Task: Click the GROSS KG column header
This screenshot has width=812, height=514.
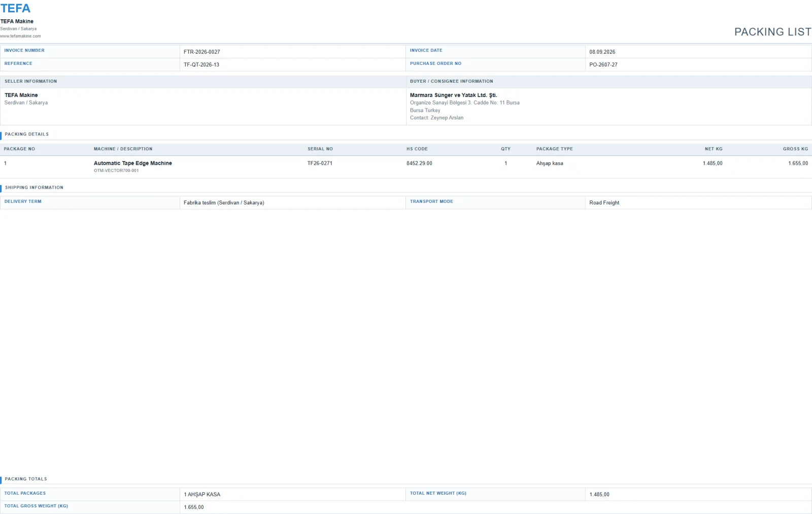Action: point(795,149)
